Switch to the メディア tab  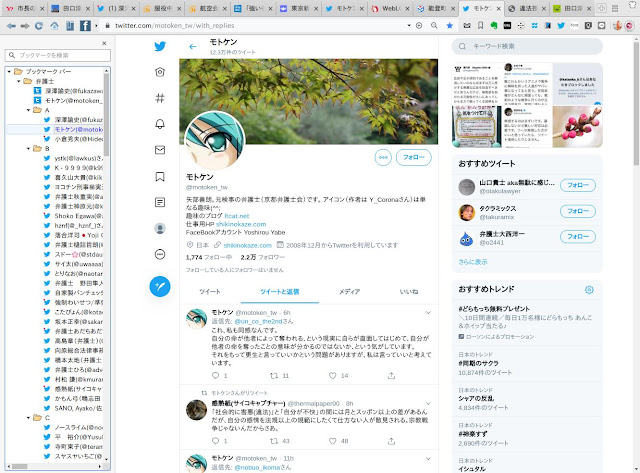[349, 292]
